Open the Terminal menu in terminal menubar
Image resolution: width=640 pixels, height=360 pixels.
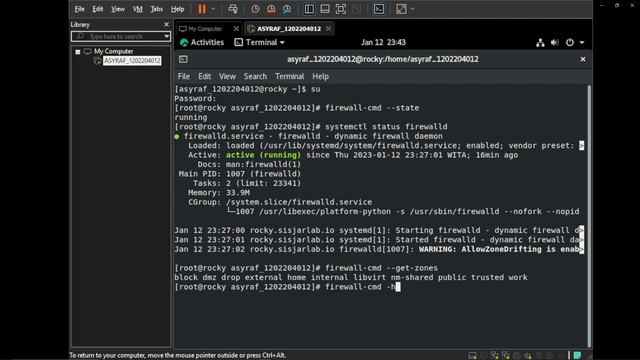coord(289,76)
